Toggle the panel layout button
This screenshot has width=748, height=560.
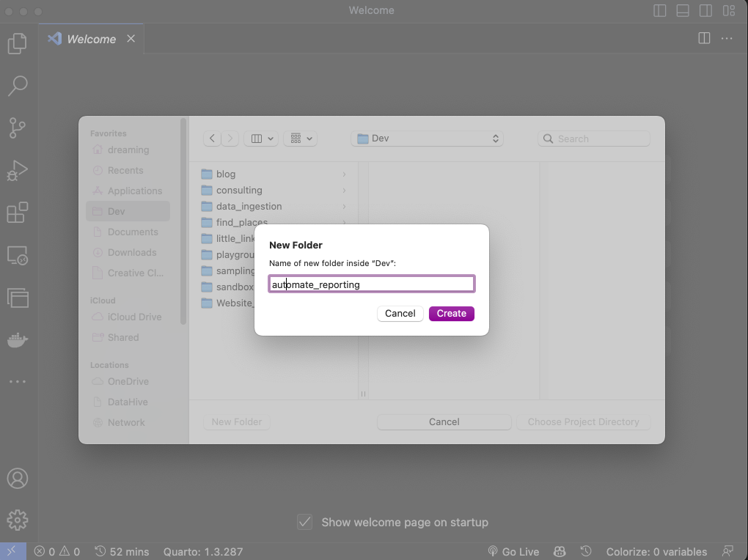click(x=683, y=11)
